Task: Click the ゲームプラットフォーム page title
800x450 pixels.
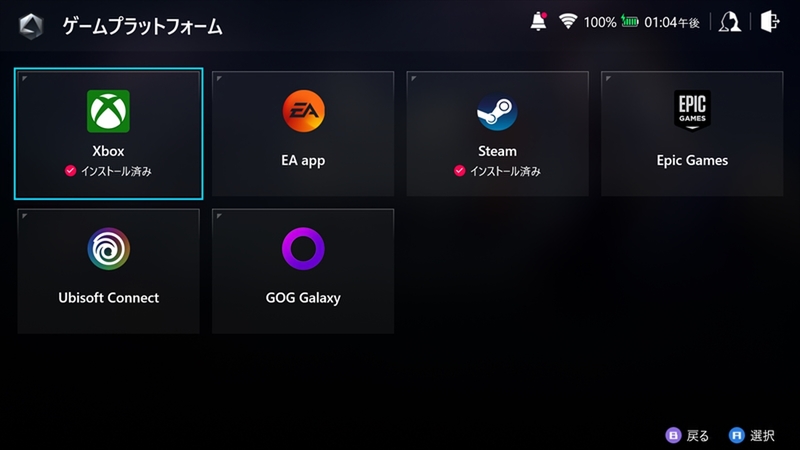Action: click(142, 27)
